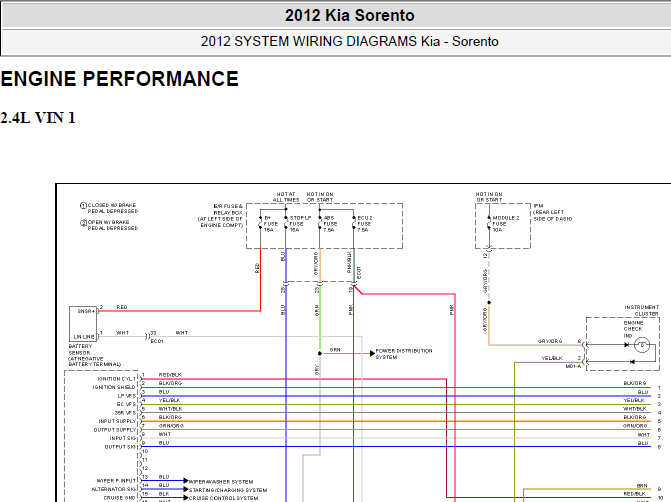Click the "INSTRUMENT CLUSTER" label
Image resolution: width=671 pixels, height=502 pixels.
641,310
